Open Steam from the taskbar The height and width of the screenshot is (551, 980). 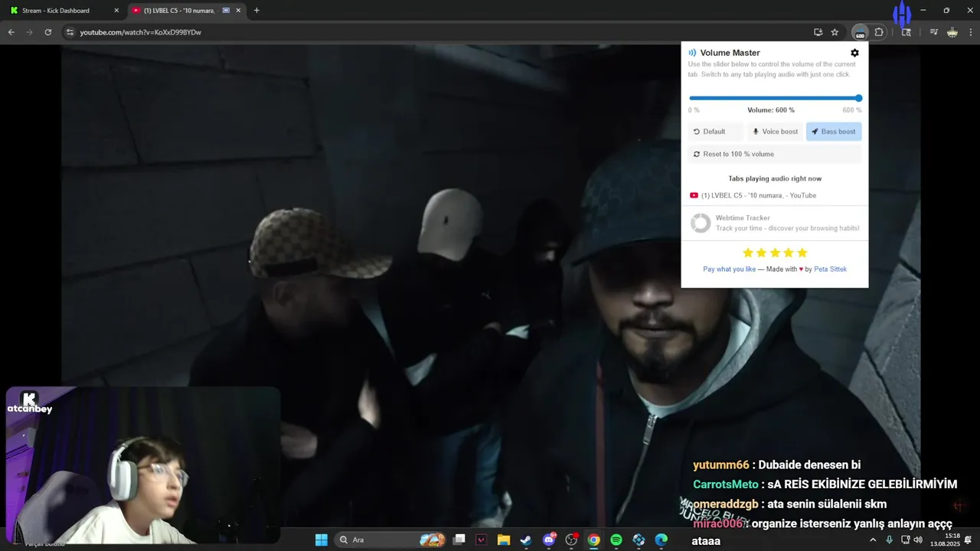click(526, 540)
